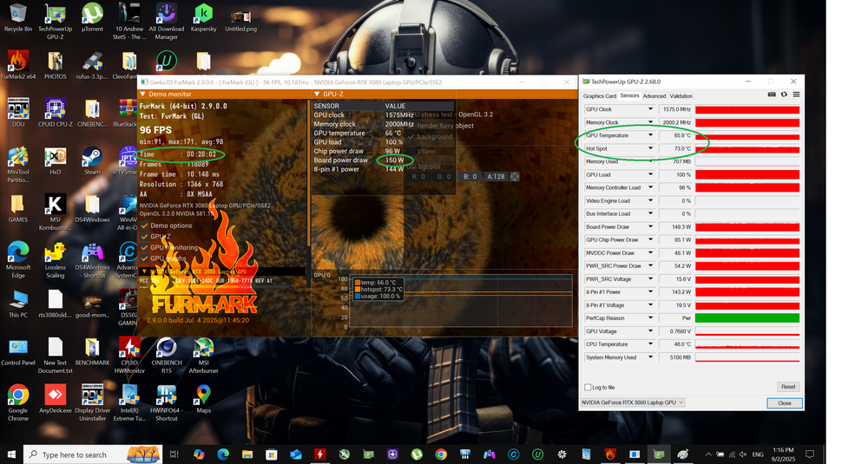Click Reset button in GPU-Z
The height and width of the screenshot is (464, 868).
788,387
